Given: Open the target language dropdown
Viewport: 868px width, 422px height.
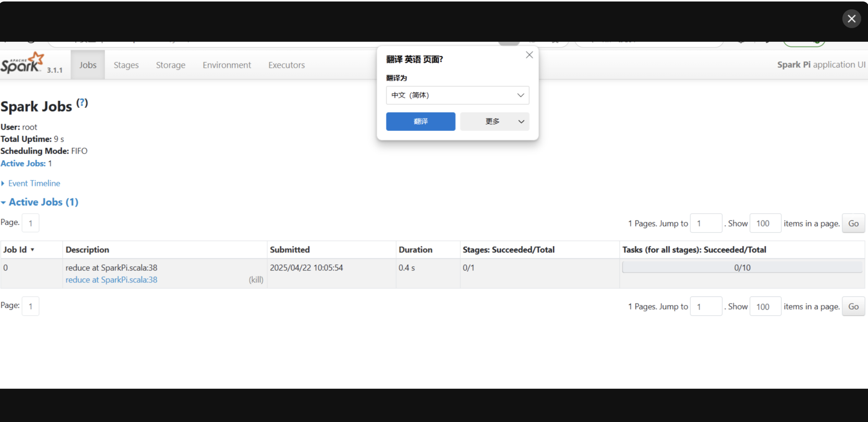Looking at the screenshot, I should (457, 95).
